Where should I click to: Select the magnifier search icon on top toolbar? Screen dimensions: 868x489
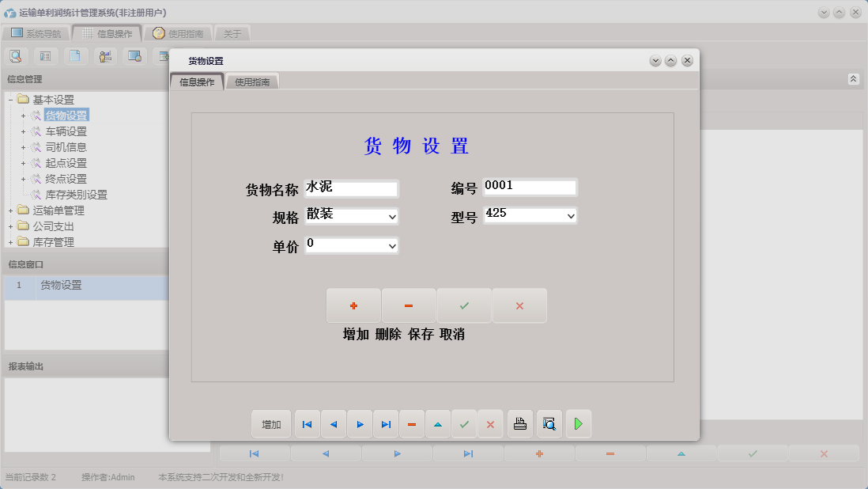pos(16,55)
